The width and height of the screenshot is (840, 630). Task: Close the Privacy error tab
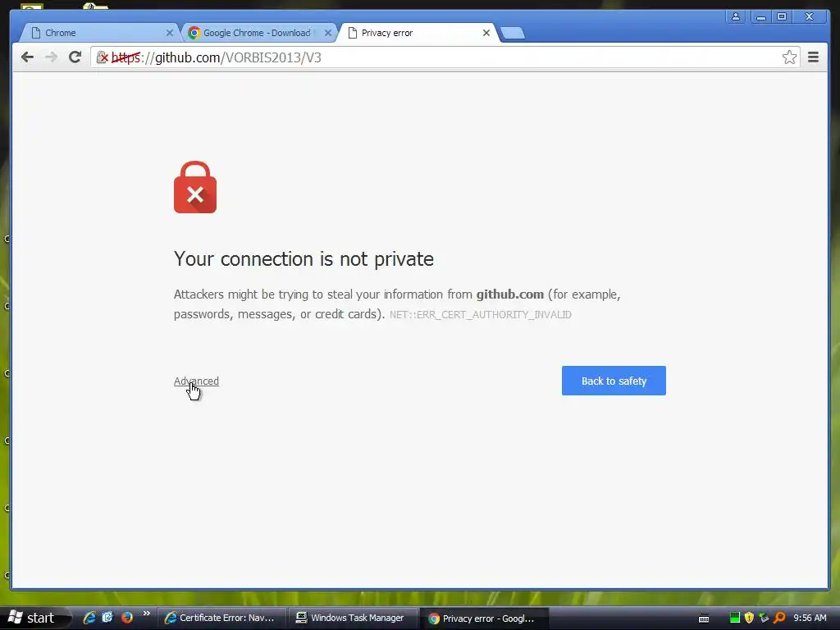point(486,33)
